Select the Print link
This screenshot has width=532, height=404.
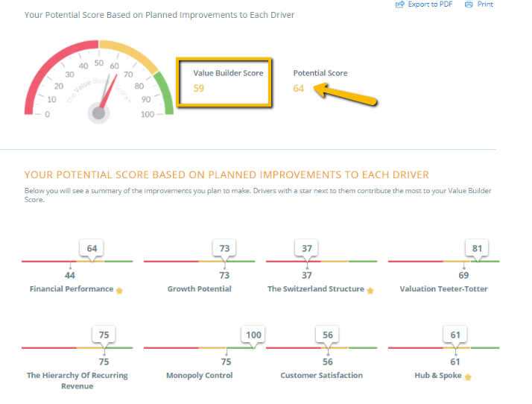click(x=485, y=4)
